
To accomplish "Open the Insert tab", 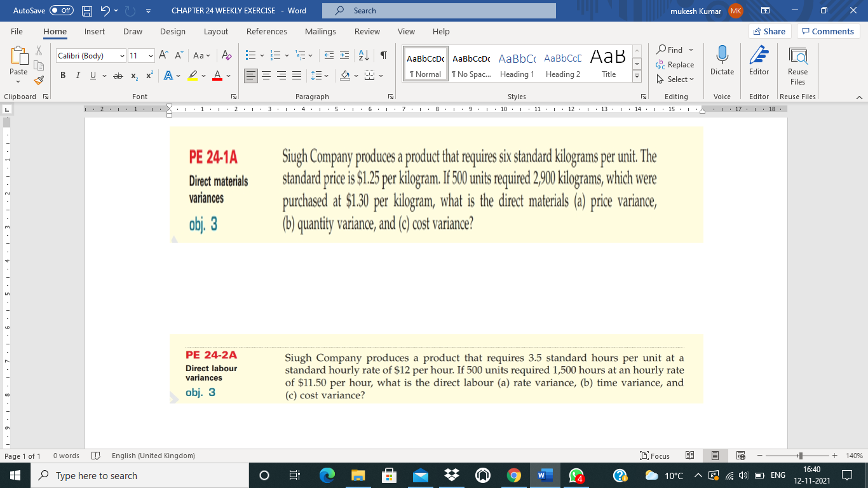I will (x=95, y=31).
